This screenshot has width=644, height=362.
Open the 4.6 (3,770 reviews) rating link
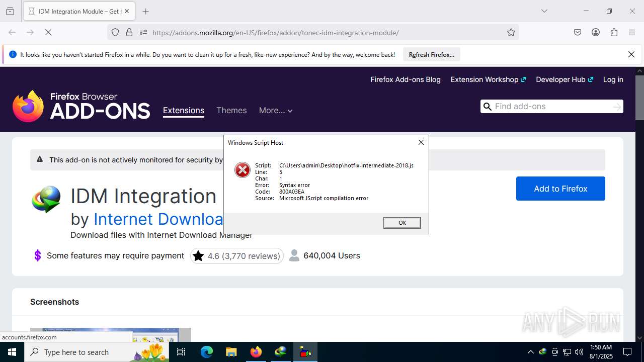click(237, 256)
